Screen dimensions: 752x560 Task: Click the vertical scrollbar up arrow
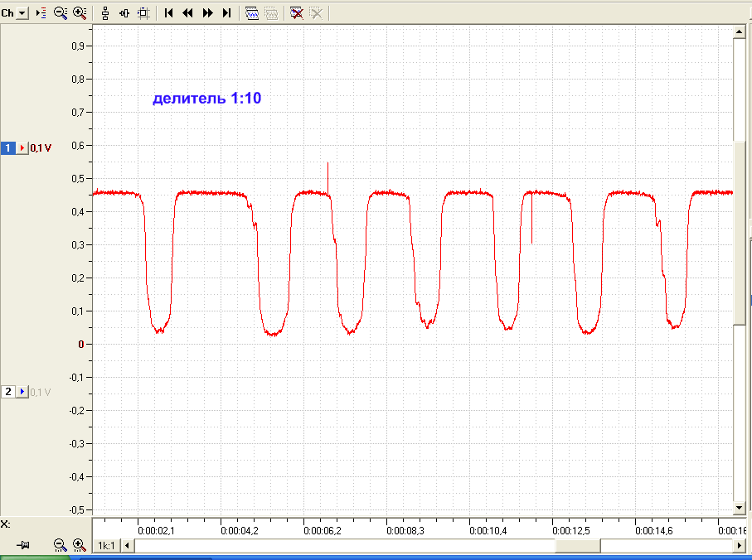739,31
